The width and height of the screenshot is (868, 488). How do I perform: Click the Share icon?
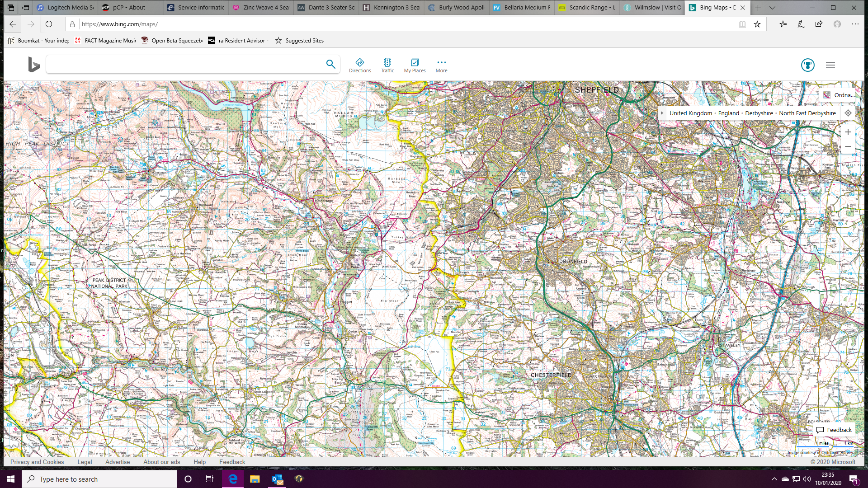819,24
